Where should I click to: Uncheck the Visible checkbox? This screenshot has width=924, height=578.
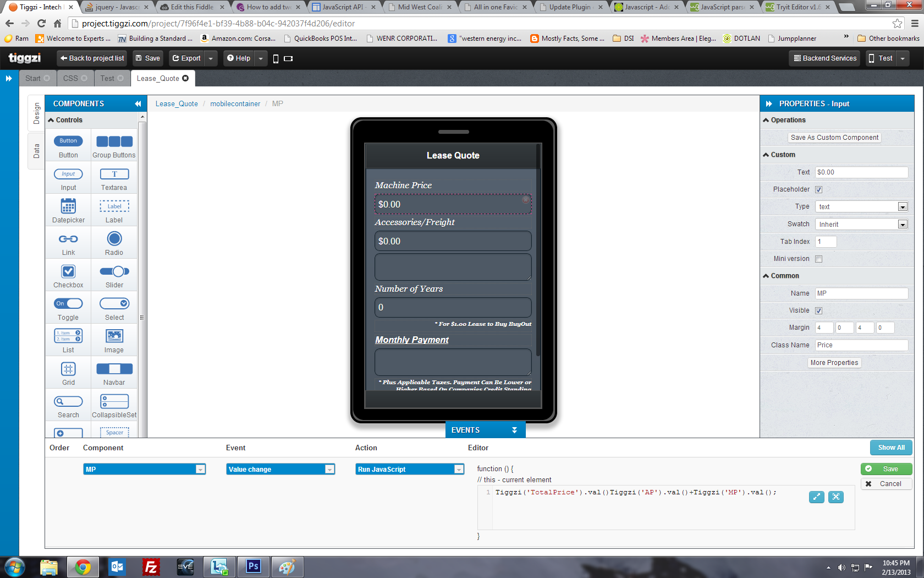point(818,311)
